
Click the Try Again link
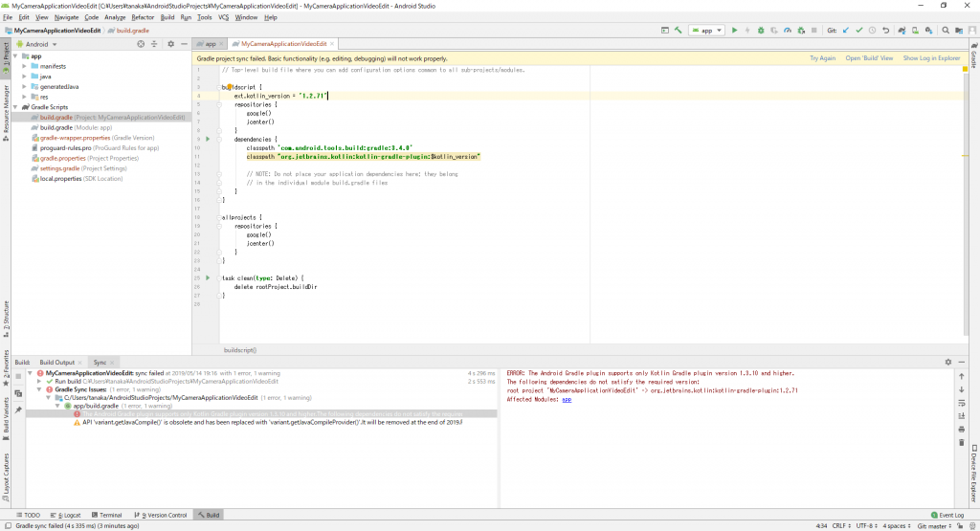coord(822,58)
